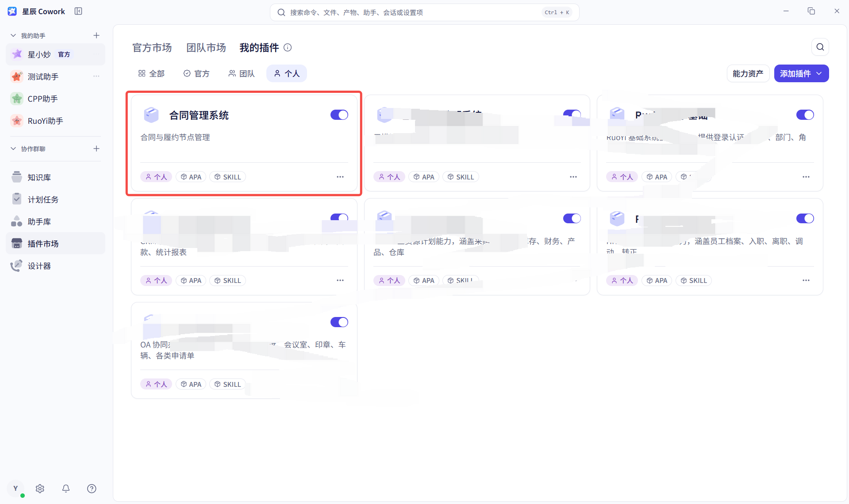
Task: Select the 官方 filter tab
Action: (x=196, y=73)
